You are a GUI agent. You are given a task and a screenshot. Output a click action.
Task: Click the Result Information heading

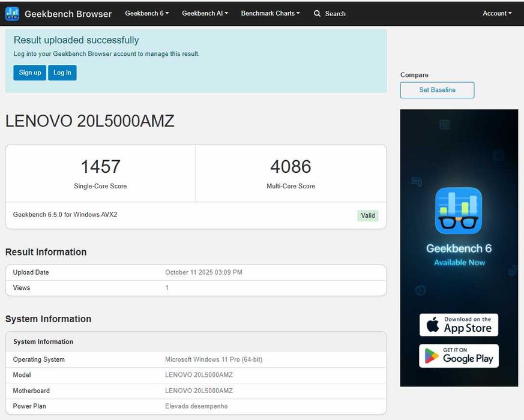46,252
